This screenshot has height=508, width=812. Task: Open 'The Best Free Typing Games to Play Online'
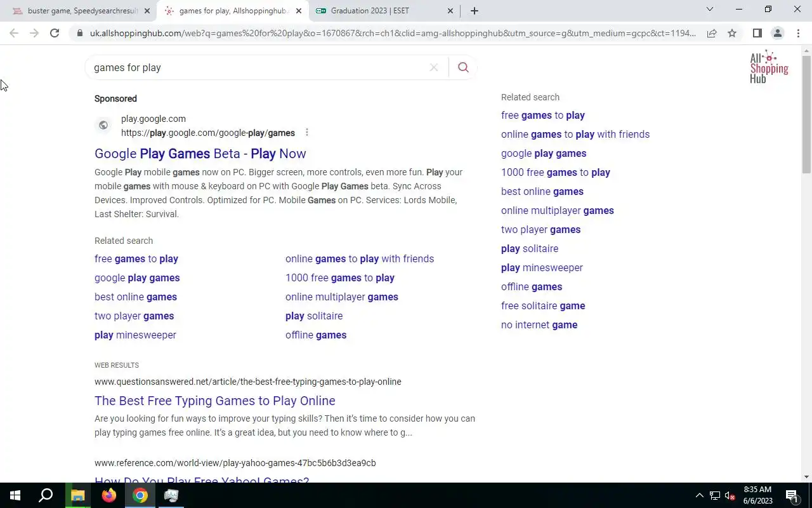(215, 401)
